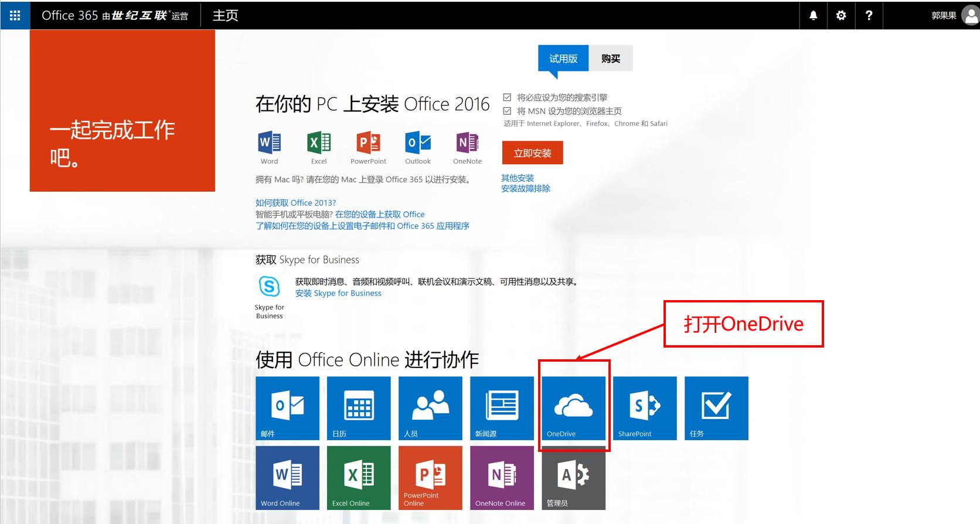Click the 一起完成工作吧 orange banner
The width and height of the screenshot is (980, 524).
(122, 111)
